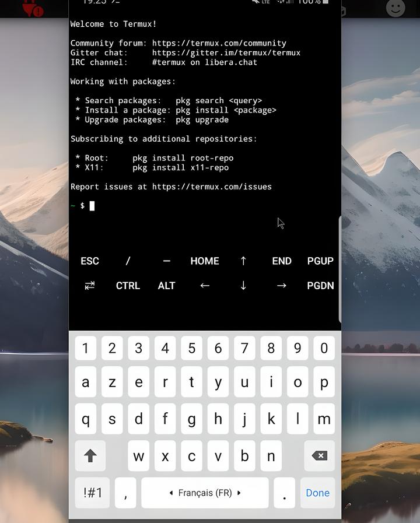This screenshot has width=420, height=523.
Task: Tap letter key n
Action: coord(271,455)
